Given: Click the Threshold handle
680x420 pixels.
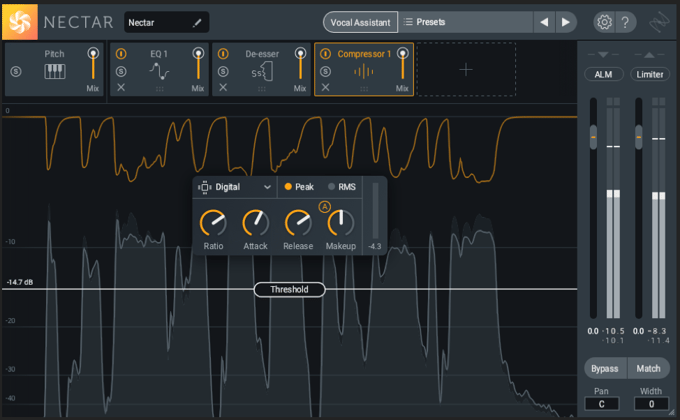Looking at the screenshot, I should (289, 289).
